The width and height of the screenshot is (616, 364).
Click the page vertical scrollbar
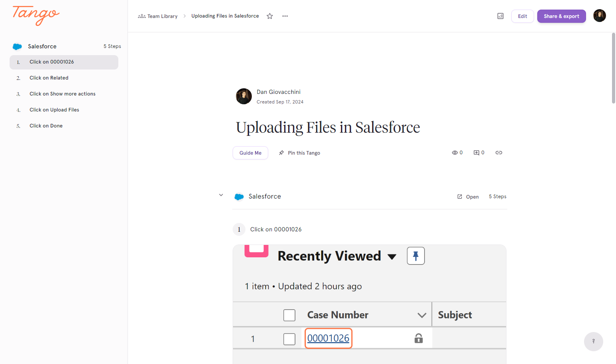[614, 68]
